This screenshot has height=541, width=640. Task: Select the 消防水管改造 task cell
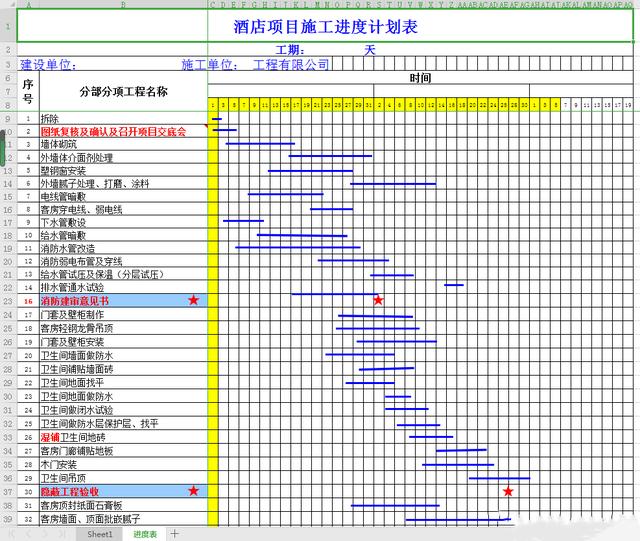pos(124,249)
